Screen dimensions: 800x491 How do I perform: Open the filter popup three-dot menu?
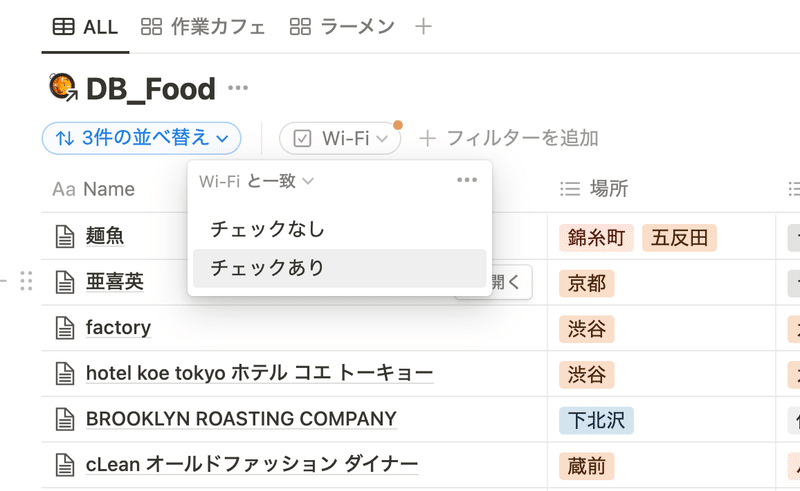click(x=467, y=180)
